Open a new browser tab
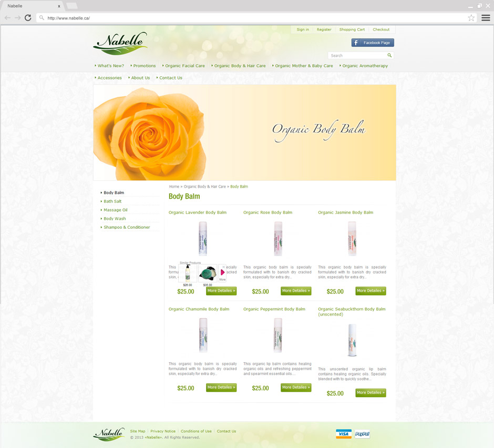Image resolution: width=494 pixels, height=448 pixels. click(x=72, y=6)
